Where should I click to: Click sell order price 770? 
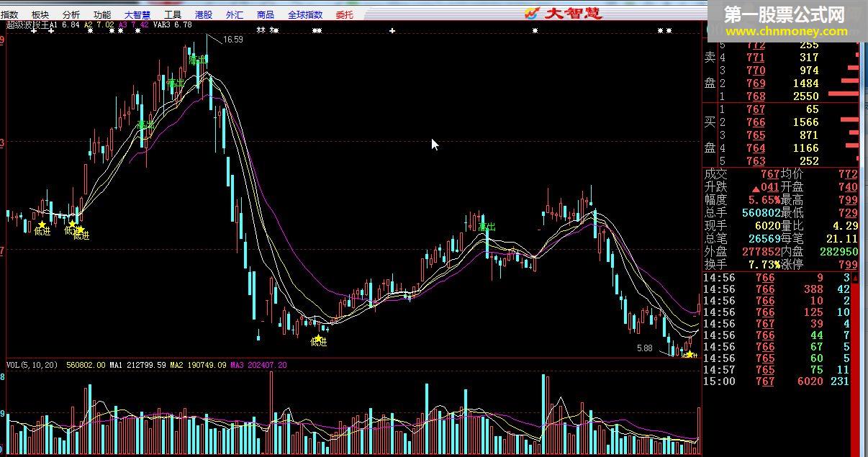pyautogui.click(x=756, y=71)
